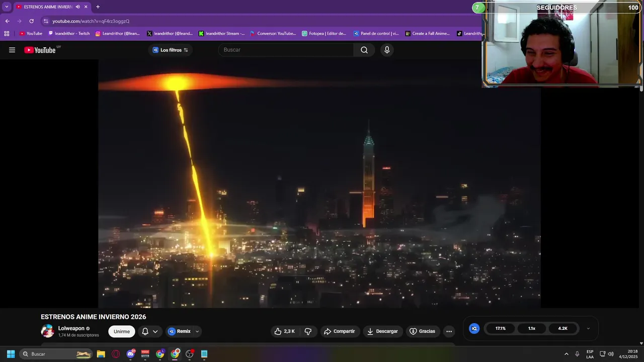The width and height of the screenshot is (644, 362).
Task: Open the Windows Start menu
Action: (x=11, y=354)
